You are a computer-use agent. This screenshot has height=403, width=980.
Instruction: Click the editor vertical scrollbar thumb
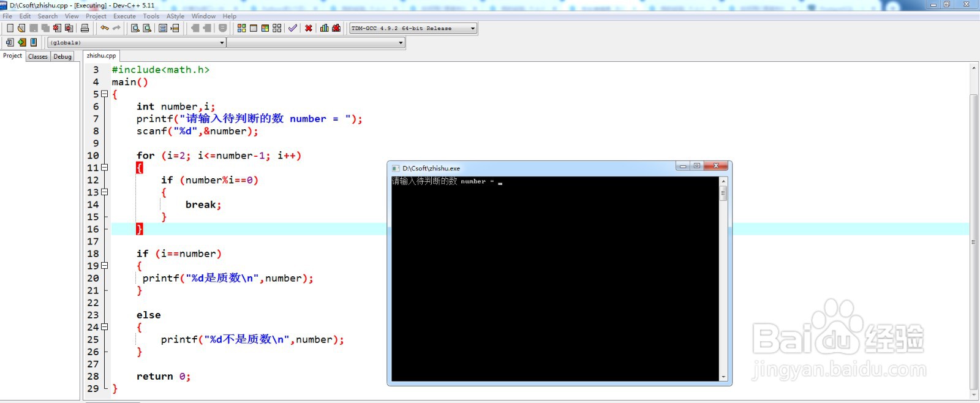tap(974, 242)
